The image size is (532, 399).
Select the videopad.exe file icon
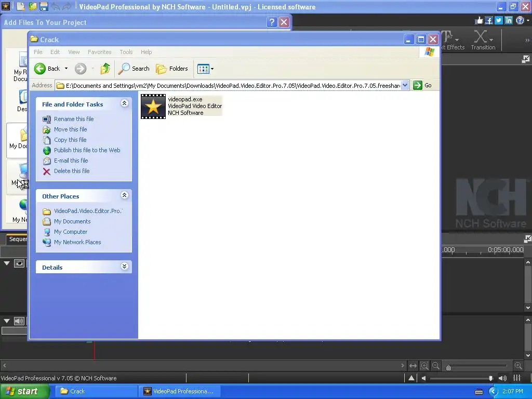(153, 107)
